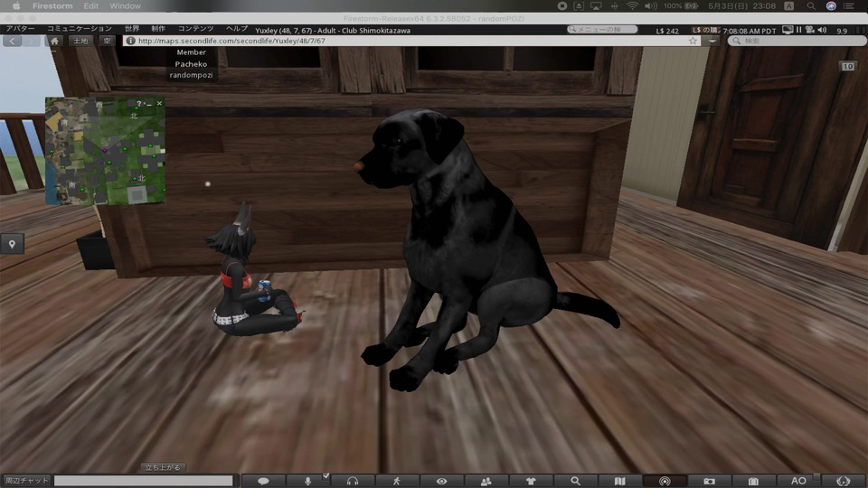Click the macOS sound volume icon
Viewport: 868px width, 488px height.
(651, 6)
